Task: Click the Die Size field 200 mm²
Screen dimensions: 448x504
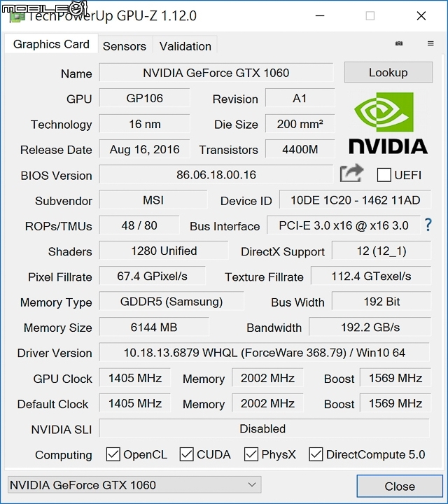Action: (x=300, y=124)
